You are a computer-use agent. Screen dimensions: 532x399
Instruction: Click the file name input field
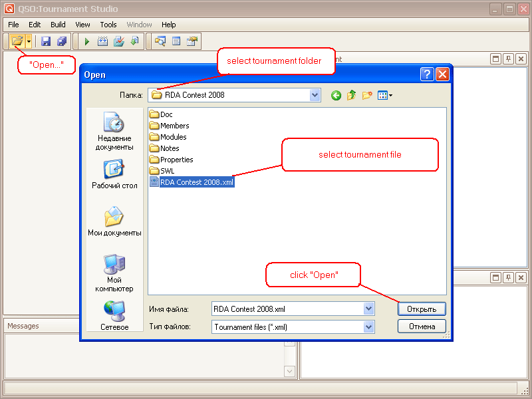(287, 309)
